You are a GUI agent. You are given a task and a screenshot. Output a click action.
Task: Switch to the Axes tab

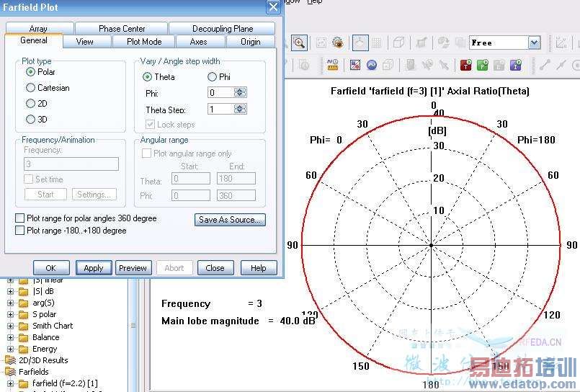click(198, 42)
